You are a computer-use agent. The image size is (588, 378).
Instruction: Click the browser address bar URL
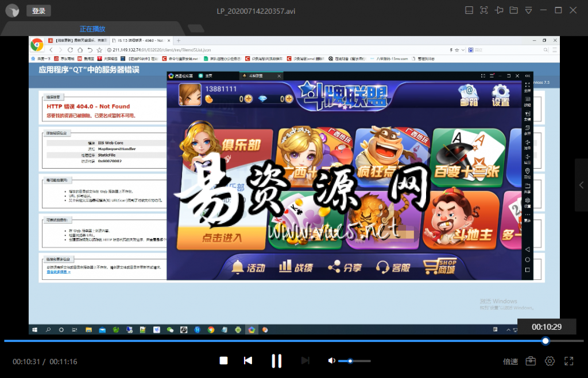pyautogui.click(x=161, y=50)
